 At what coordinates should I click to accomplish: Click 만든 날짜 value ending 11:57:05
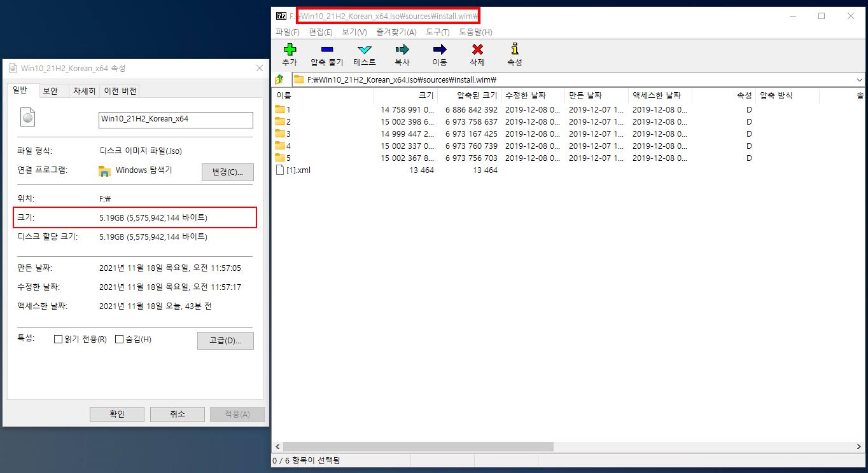tap(170, 268)
